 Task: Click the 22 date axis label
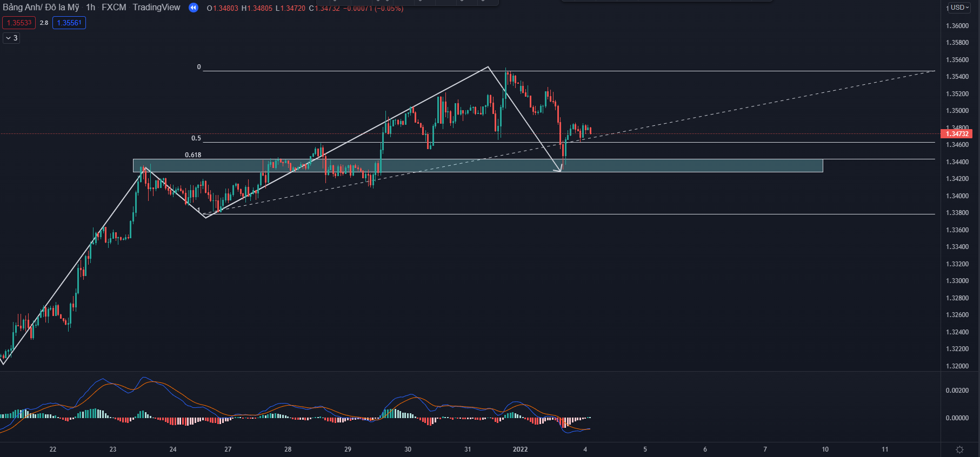(53, 449)
